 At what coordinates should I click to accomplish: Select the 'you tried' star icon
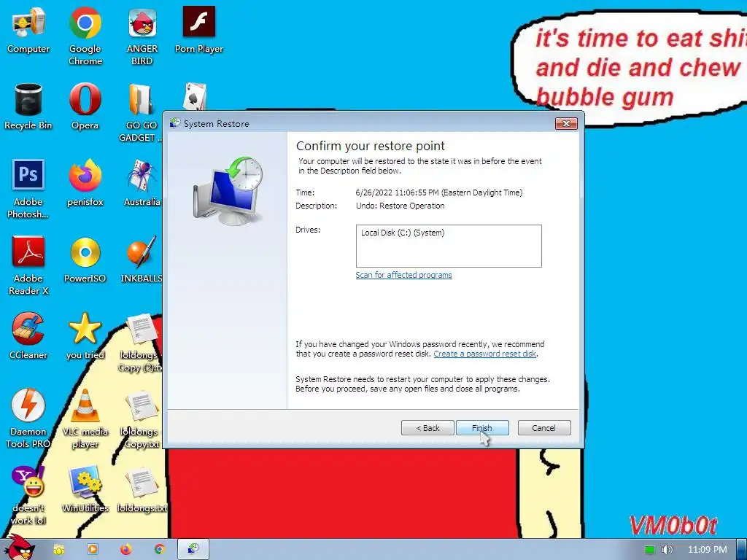point(85,336)
